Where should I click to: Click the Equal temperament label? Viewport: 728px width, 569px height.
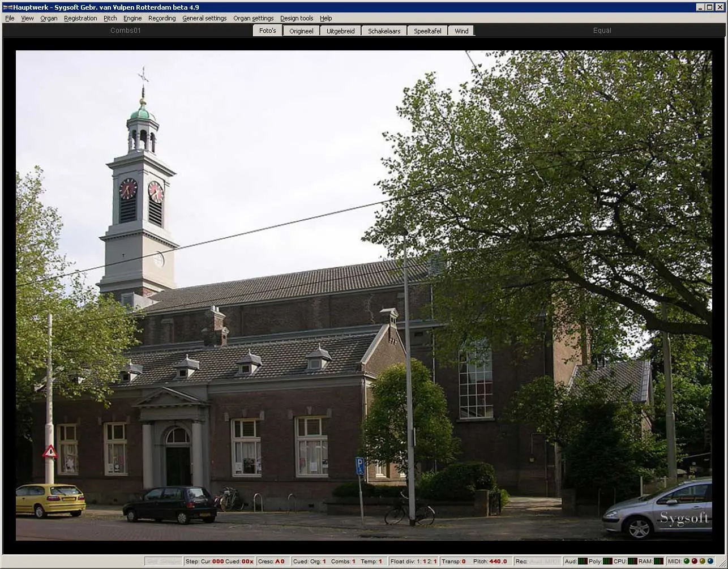[x=602, y=31]
